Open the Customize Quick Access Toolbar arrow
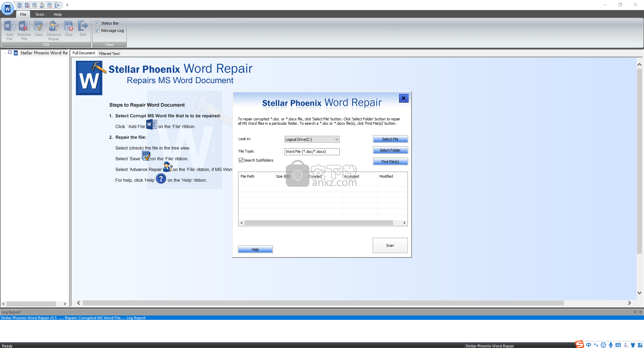 [67, 5]
